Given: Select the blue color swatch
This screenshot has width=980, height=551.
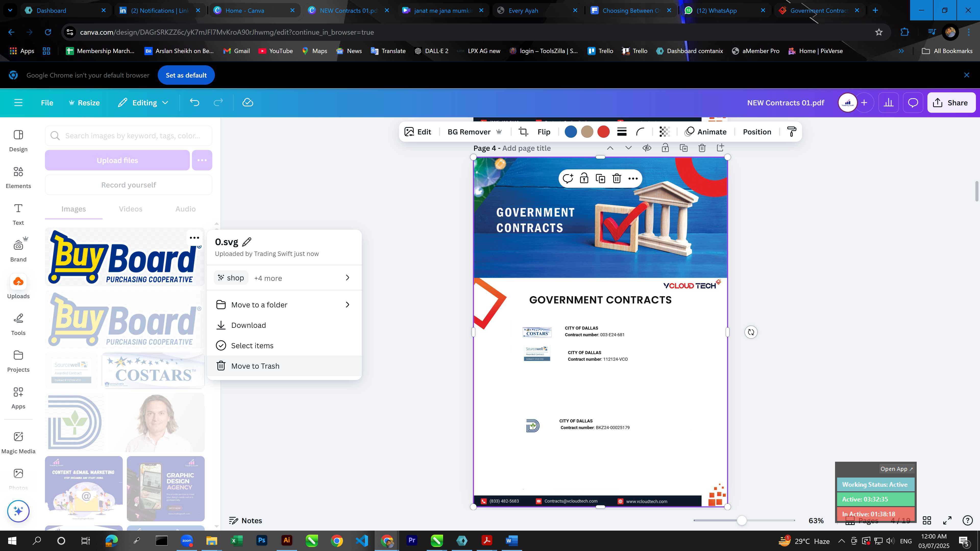Looking at the screenshot, I should [x=571, y=132].
